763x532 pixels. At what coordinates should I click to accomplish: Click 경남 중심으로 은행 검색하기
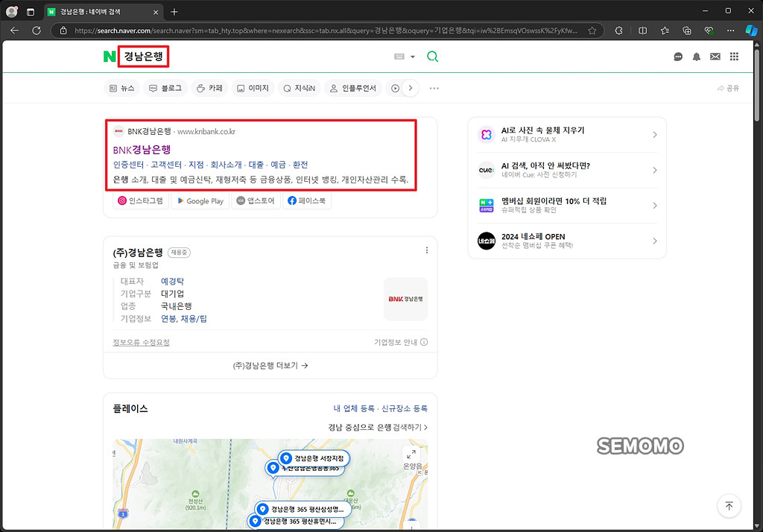tap(378, 428)
